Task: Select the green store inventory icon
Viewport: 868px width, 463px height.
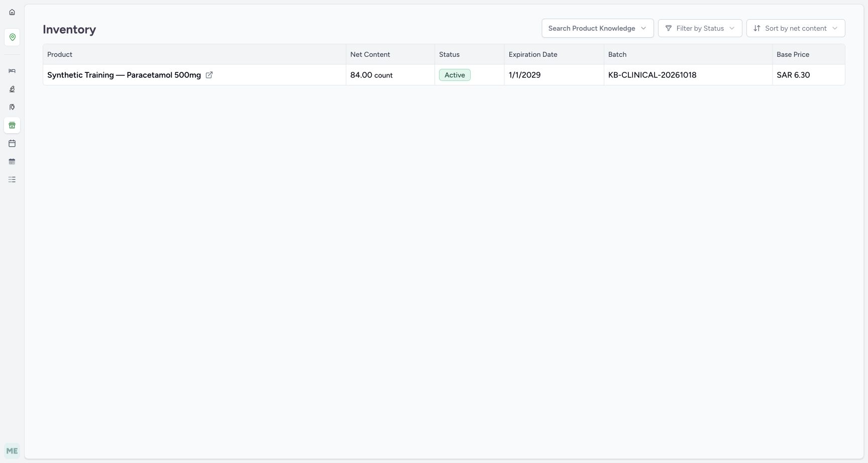Action: click(x=12, y=125)
